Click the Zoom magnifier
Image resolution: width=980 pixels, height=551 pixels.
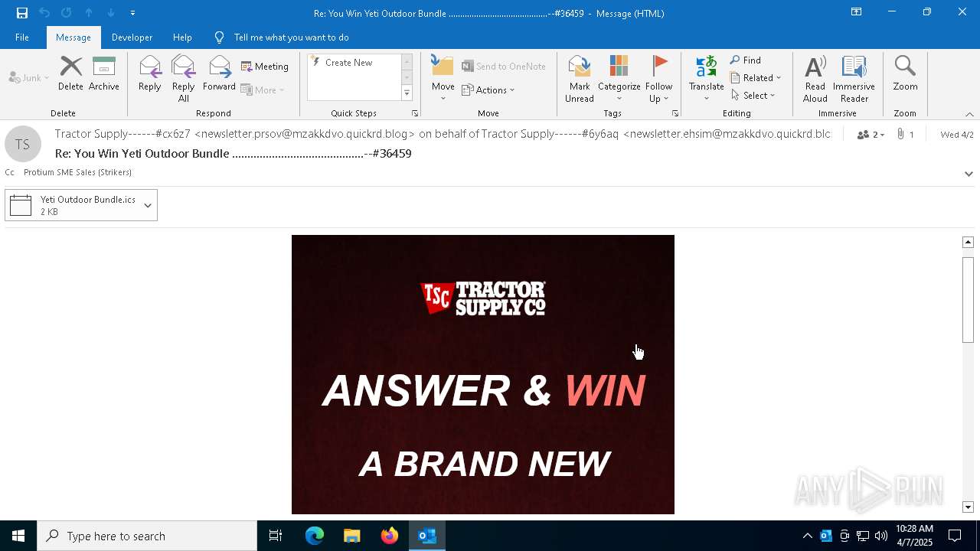905,73
